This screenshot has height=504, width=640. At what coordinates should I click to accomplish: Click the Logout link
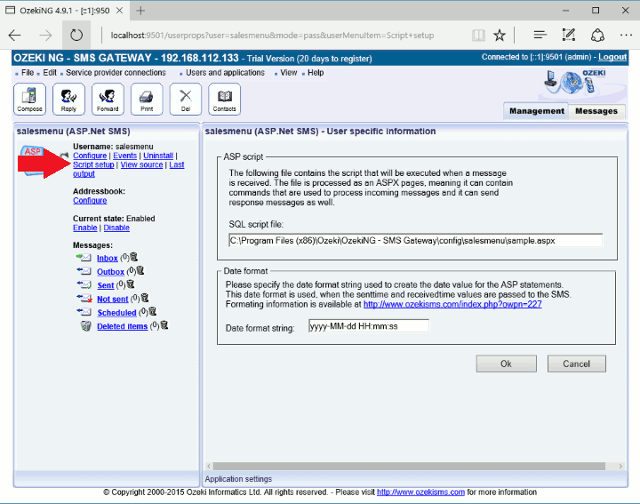[612, 57]
